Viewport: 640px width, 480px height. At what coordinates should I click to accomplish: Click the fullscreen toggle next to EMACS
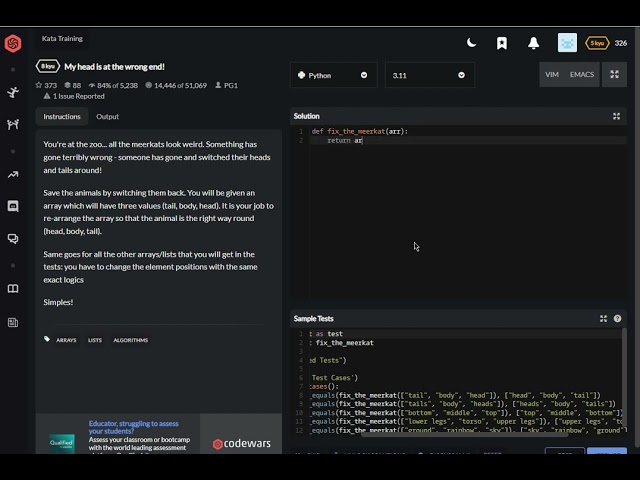click(614, 74)
